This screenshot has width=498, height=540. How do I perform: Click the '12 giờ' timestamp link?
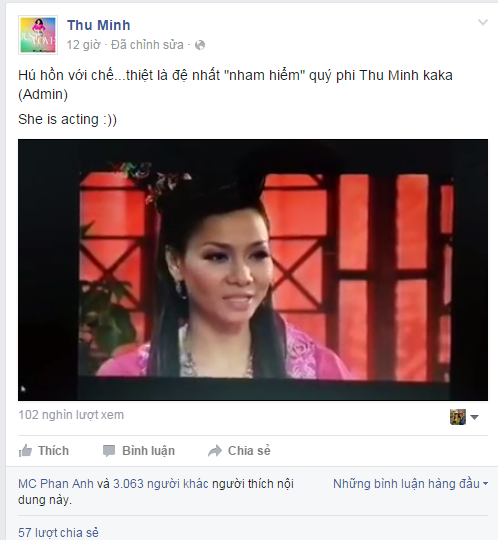(x=83, y=45)
